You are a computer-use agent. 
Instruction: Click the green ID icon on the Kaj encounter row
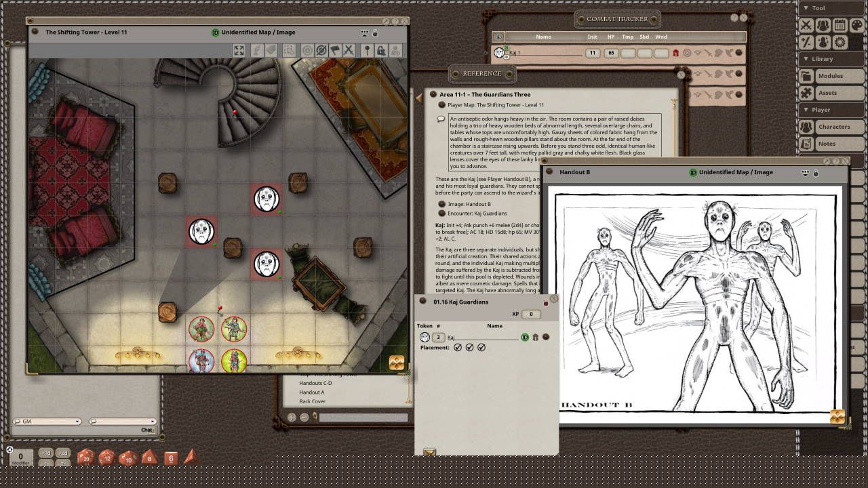(524, 337)
